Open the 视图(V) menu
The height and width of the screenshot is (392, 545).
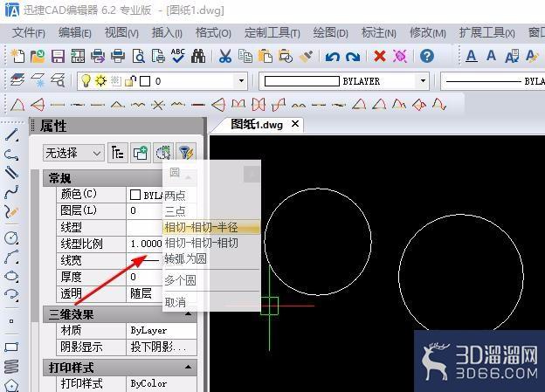[x=121, y=33]
